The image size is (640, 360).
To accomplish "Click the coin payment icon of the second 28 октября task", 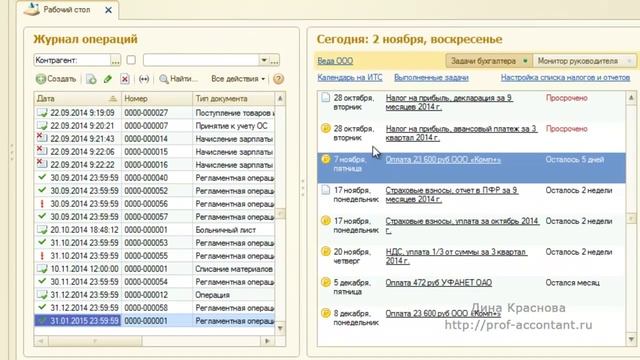I will [x=325, y=128].
